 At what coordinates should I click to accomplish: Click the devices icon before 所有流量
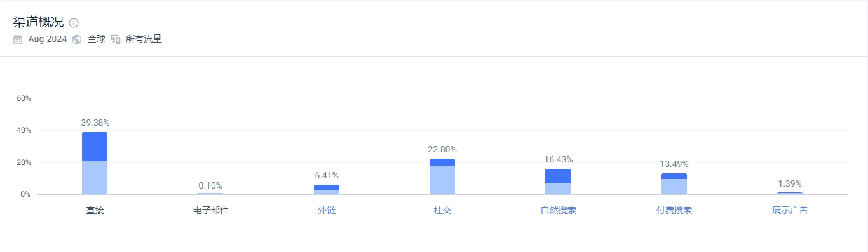pos(116,39)
